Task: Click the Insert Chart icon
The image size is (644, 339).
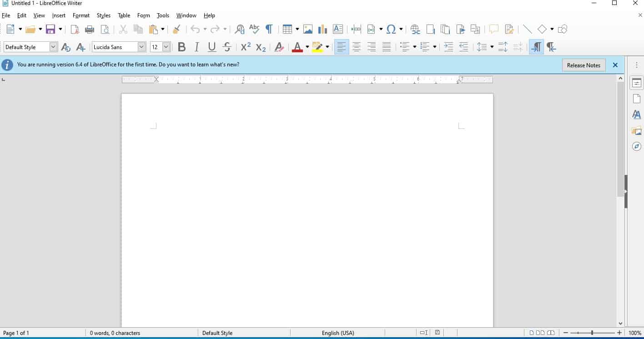Action: [x=322, y=30]
